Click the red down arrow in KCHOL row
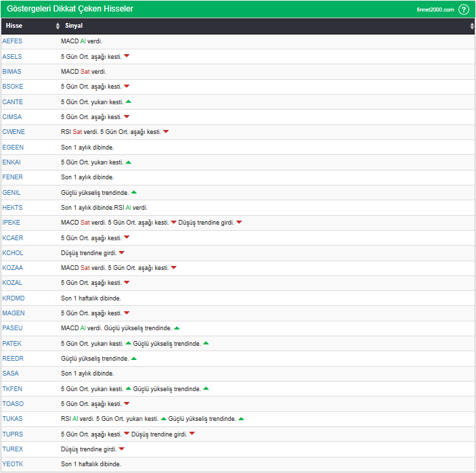The image size is (476, 473). click(122, 253)
